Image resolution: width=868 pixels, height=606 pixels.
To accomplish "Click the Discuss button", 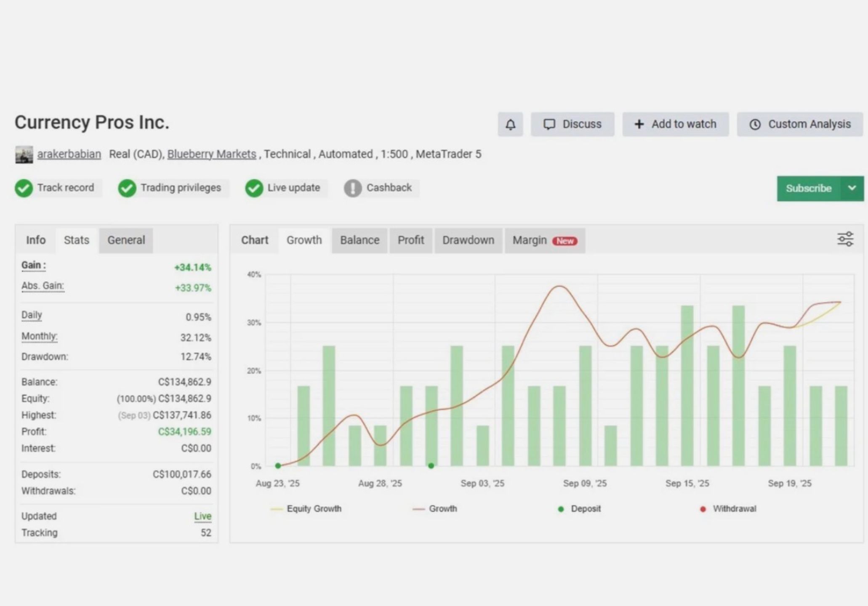I will pos(572,124).
